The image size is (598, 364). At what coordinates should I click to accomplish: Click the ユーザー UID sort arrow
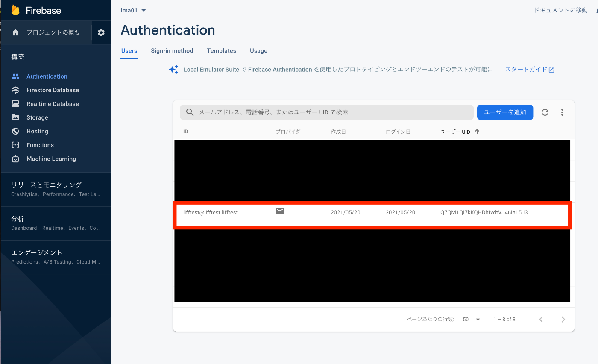[477, 132]
